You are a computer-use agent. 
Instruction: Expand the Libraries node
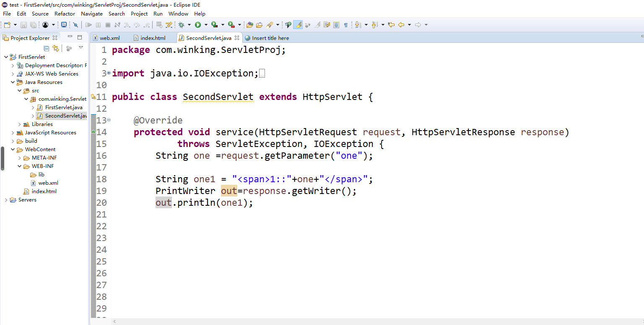(19, 124)
